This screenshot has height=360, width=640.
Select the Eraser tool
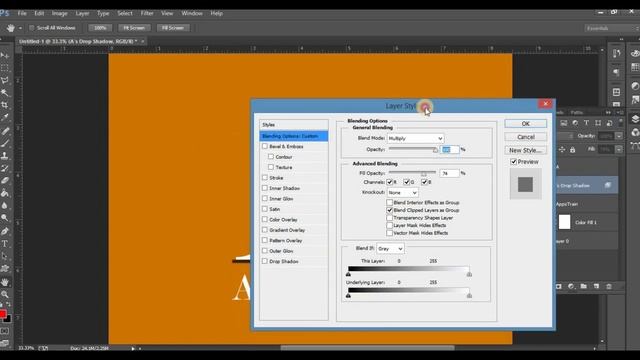tap(5, 180)
